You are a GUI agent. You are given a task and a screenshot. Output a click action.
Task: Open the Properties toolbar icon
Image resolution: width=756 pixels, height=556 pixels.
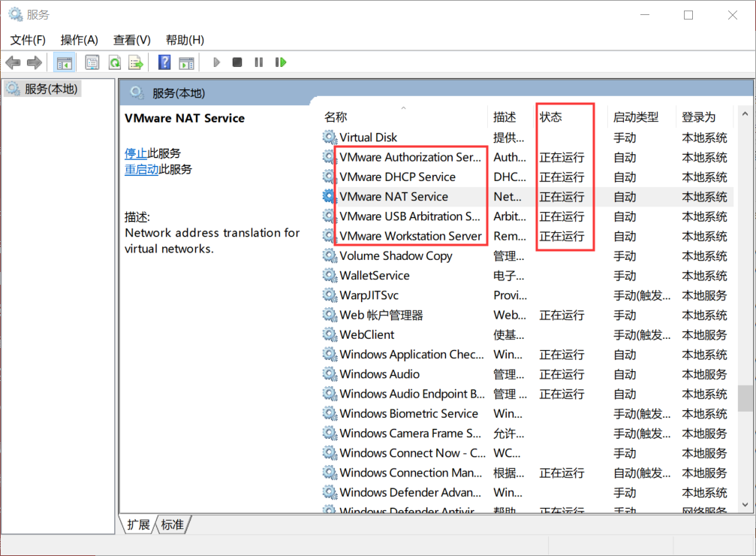[92, 62]
